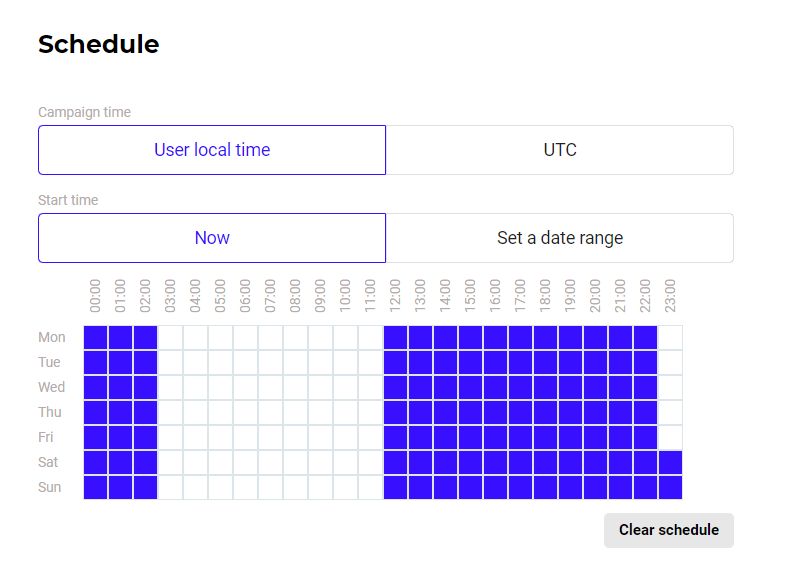Click the 12:00 hour column header
The image size is (811, 580).
(396, 295)
